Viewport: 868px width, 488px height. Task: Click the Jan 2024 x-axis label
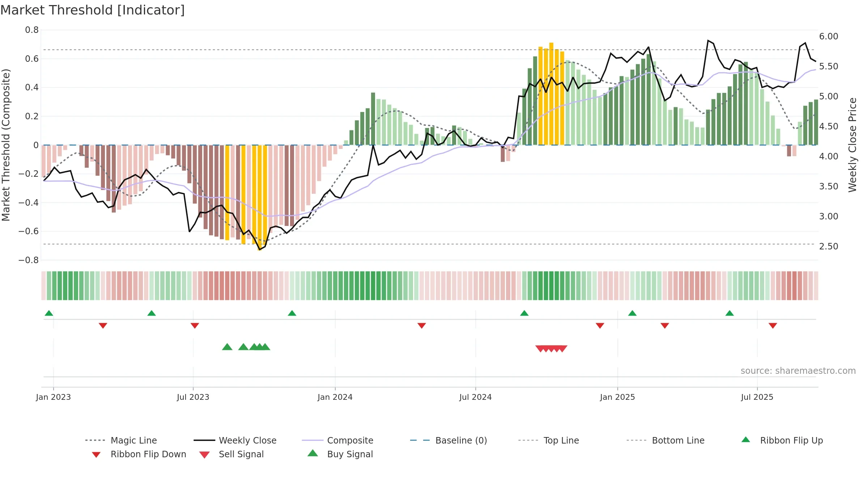(x=335, y=397)
